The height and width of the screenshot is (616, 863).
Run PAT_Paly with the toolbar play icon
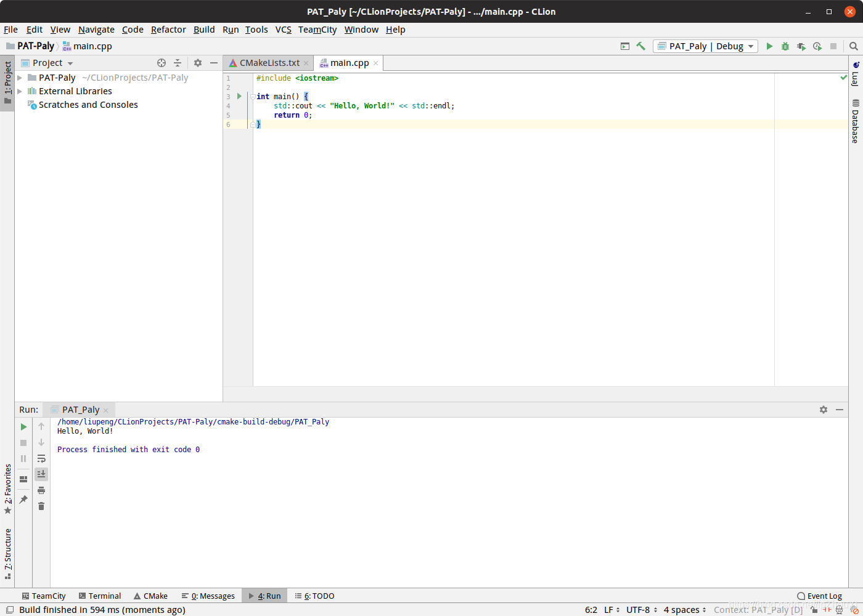click(x=769, y=46)
